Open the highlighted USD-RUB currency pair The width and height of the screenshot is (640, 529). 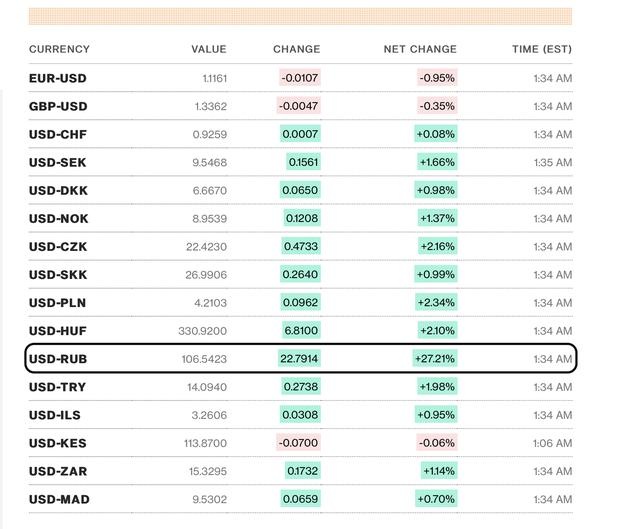click(58, 358)
